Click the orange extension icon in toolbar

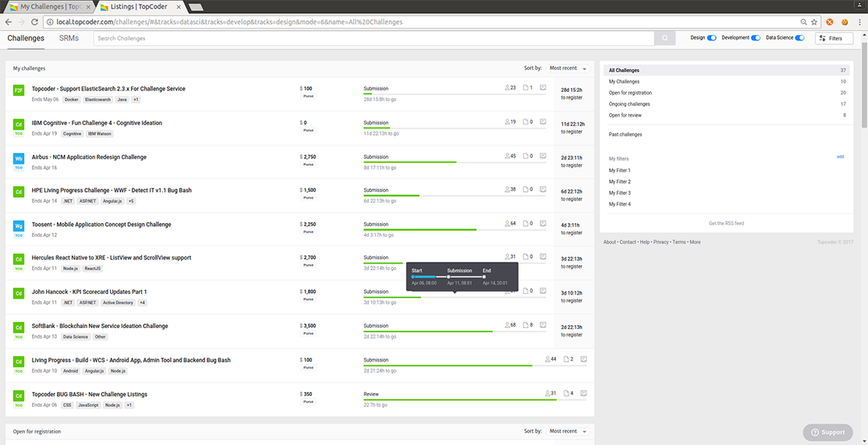click(x=830, y=22)
